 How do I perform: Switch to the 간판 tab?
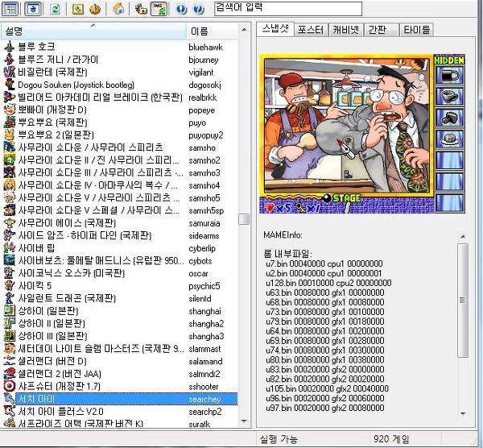click(381, 30)
